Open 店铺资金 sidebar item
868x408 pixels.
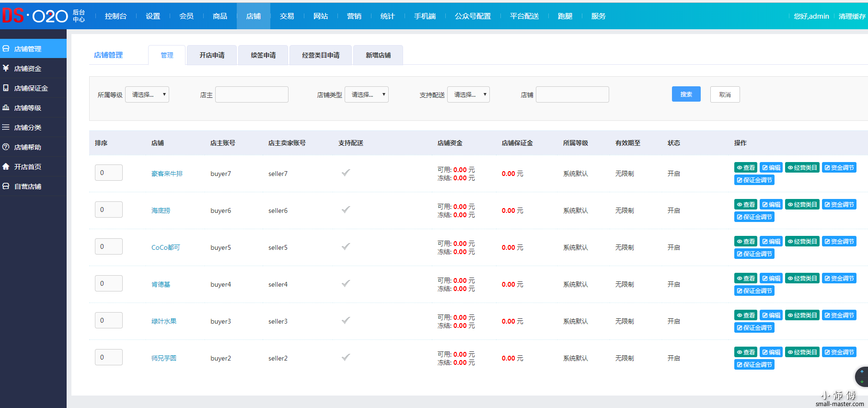pos(33,69)
